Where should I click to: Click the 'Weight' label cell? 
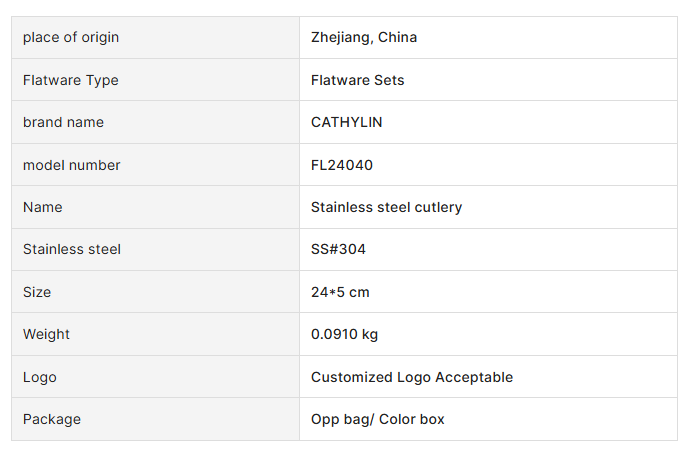coord(46,334)
